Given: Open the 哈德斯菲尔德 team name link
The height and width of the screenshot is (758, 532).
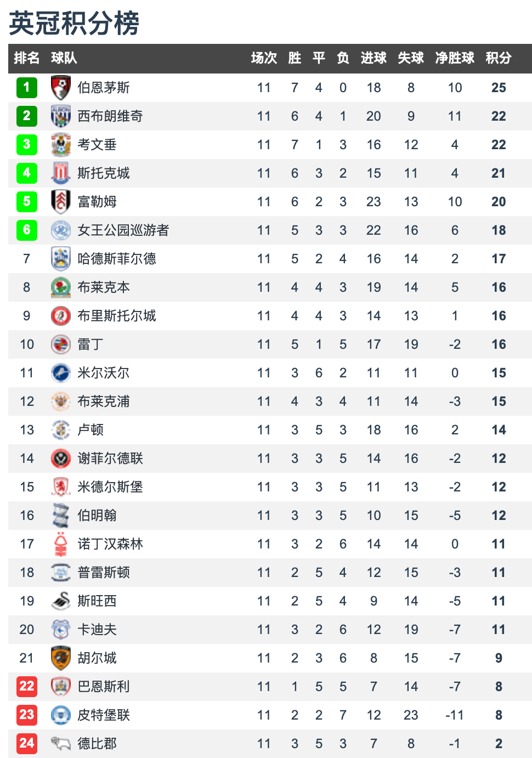Looking at the screenshot, I should [116, 259].
